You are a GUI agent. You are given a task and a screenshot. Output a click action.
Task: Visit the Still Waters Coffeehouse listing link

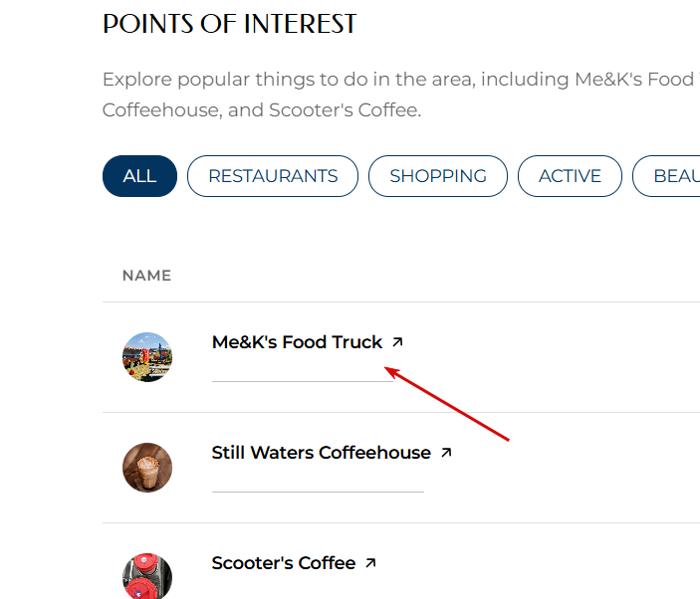321,453
